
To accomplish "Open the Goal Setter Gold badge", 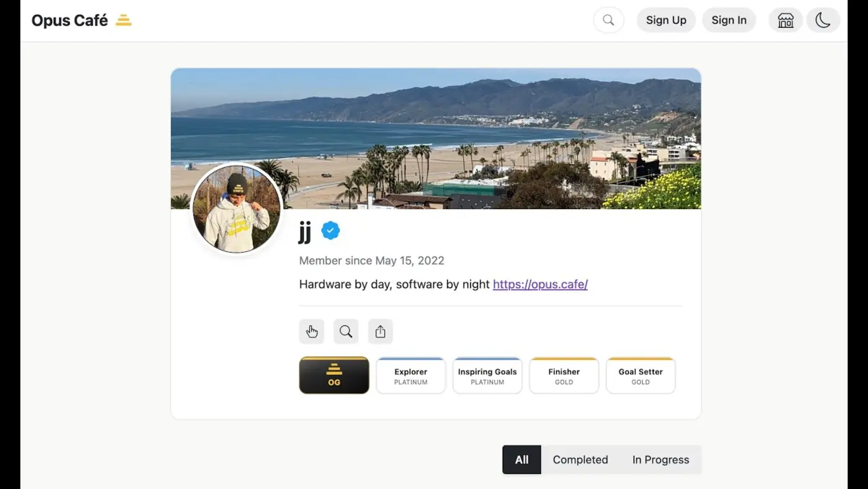I will pyautogui.click(x=640, y=375).
